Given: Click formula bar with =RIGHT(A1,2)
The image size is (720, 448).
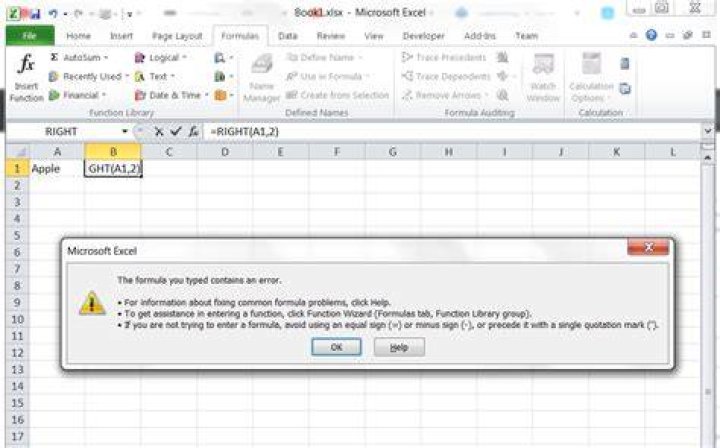Looking at the screenshot, I should (x=452, y=132).
